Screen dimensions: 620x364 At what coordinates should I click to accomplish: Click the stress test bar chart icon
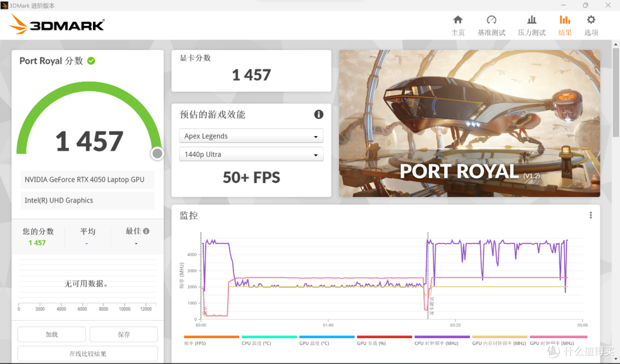532,20
